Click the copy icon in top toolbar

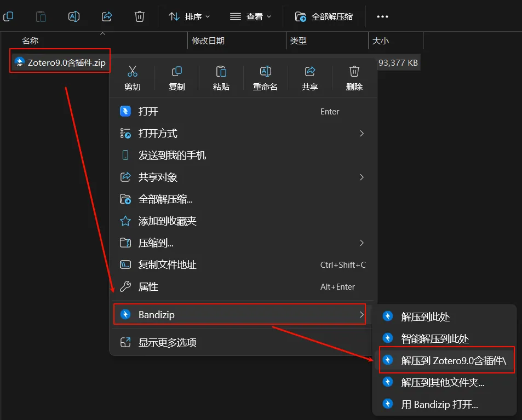pyautogui.click(x=8, y=16)
